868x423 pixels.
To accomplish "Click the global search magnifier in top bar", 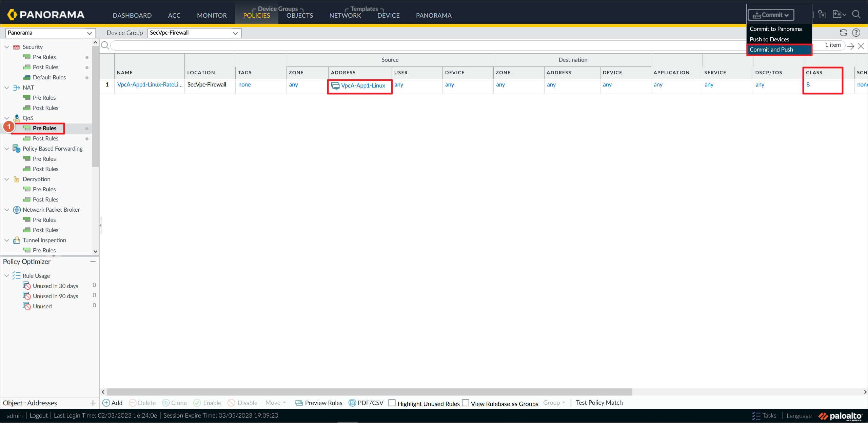I will click(x=856, y=14).
